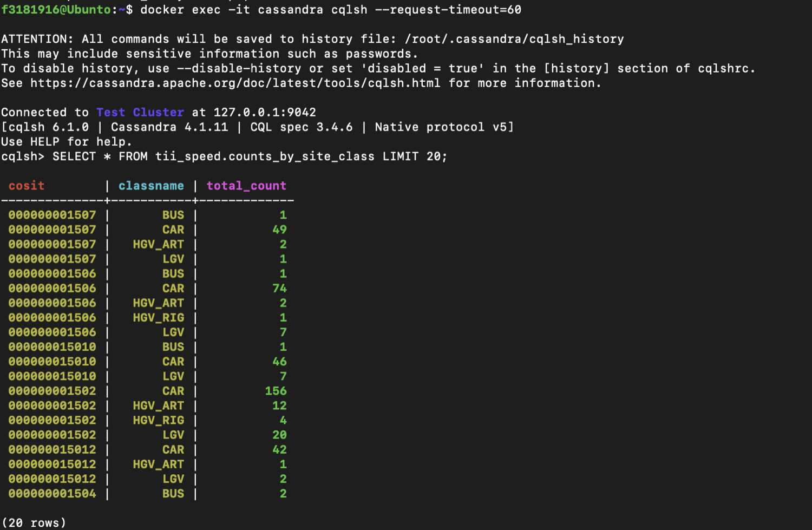The image size is (812, 530).
Task: Click the 'Cassandra 4.1.11' version text
Action: pyautogui.click(x=169, y=127)
